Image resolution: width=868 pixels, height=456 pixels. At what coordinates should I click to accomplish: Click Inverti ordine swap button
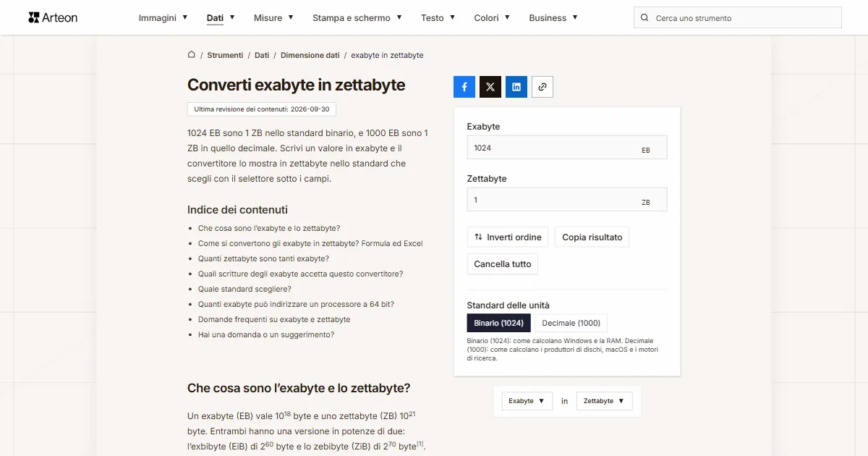(508, 237)
